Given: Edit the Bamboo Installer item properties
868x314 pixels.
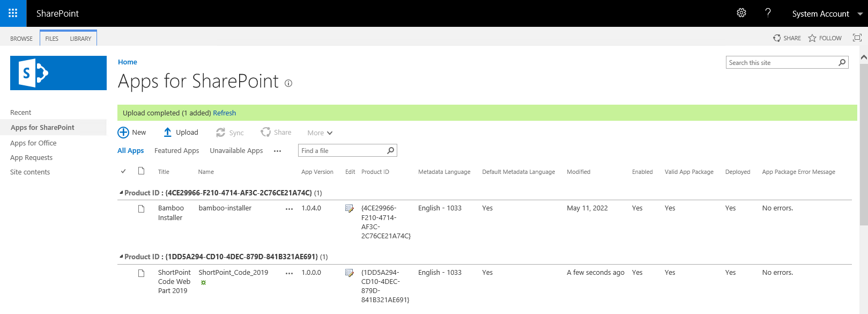Looking at the screenshot, I should 350,208.
